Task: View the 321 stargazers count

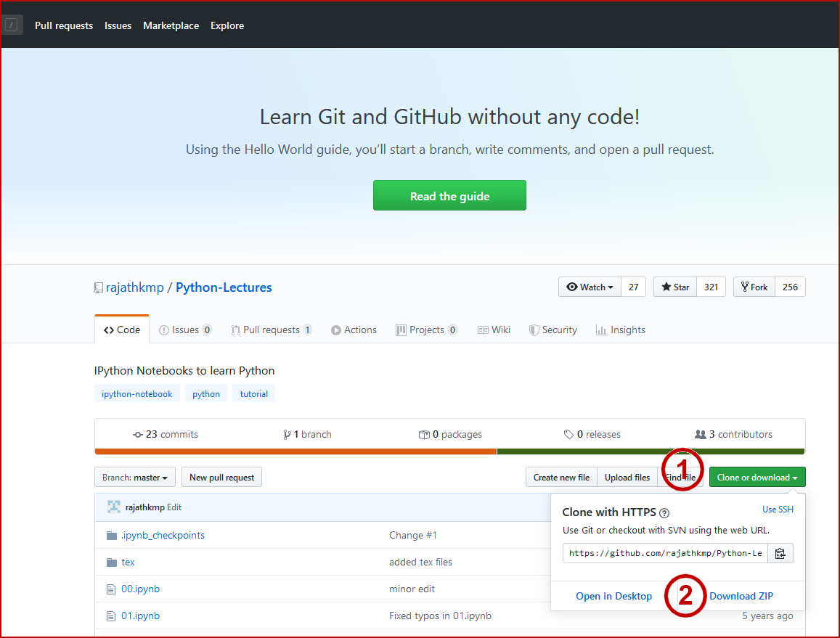Action: coord(711,287)
